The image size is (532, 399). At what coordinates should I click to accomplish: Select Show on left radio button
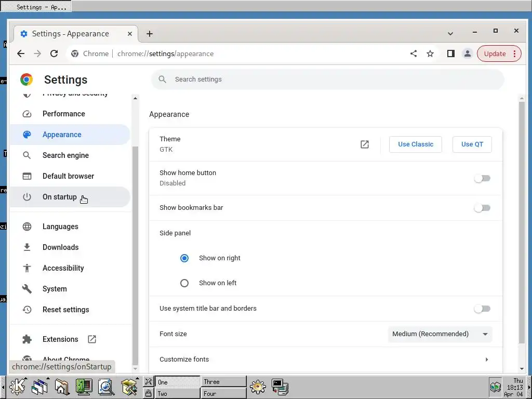click(x=184, y=283)
